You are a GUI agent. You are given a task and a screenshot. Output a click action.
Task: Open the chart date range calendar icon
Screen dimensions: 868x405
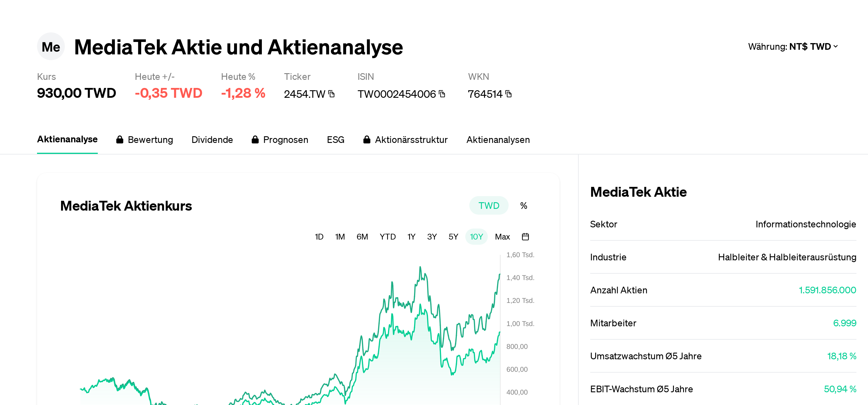[525, 237]
